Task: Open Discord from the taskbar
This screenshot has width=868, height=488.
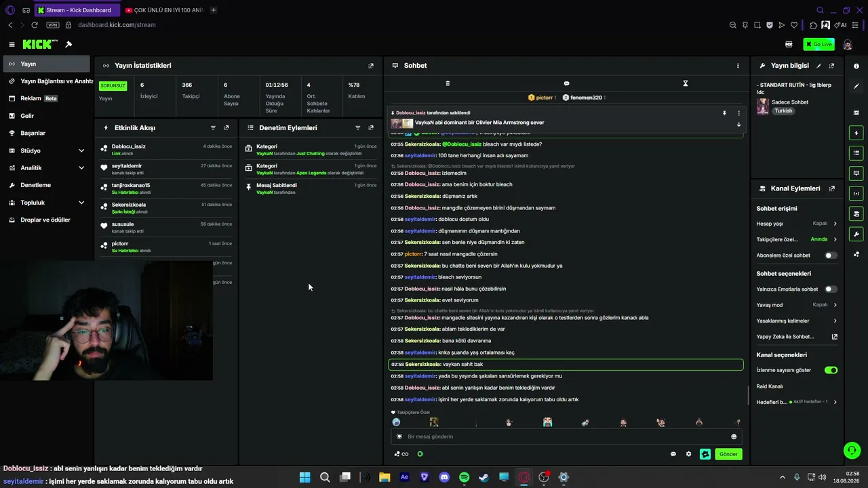Action: click(444, 477)
